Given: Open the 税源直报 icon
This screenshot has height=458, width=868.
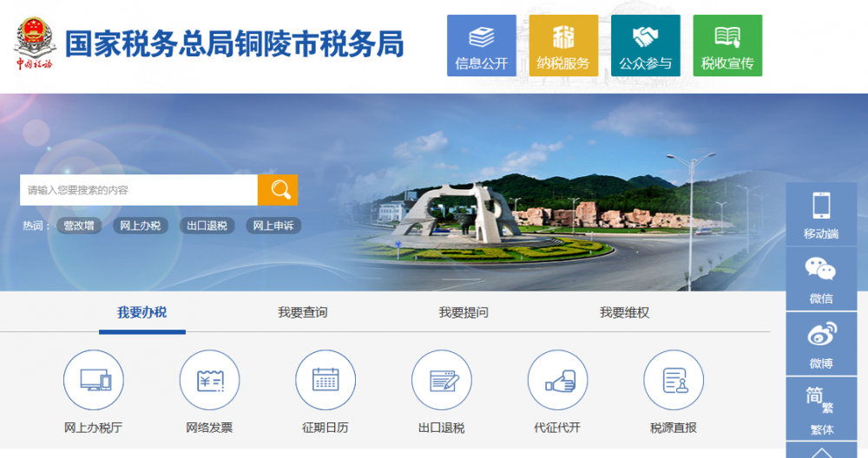Looking at the screenshot, I should [x=674, y=380].
